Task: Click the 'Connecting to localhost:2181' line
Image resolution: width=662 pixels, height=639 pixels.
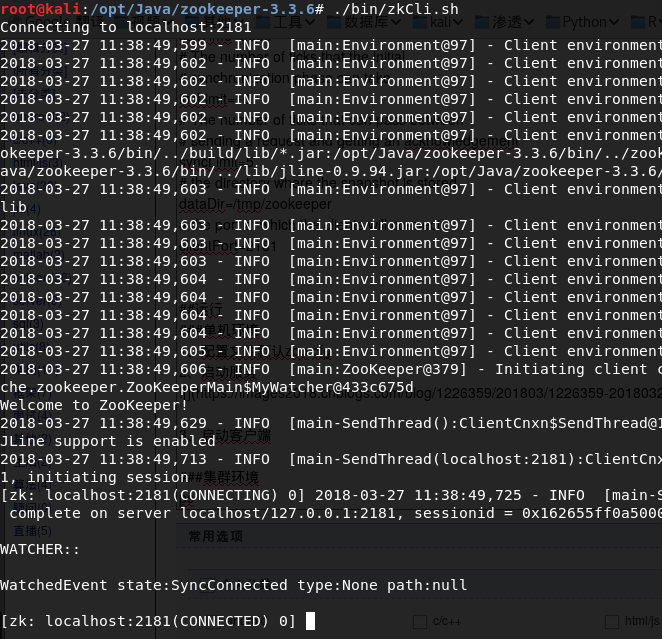Action: pyautogui.click(x=126, y=27)
